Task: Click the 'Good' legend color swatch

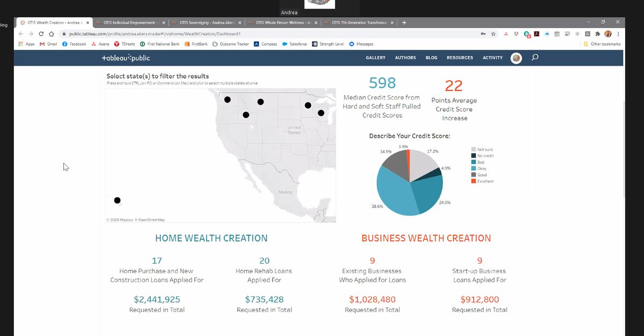Action: click(x=473, y=175)
